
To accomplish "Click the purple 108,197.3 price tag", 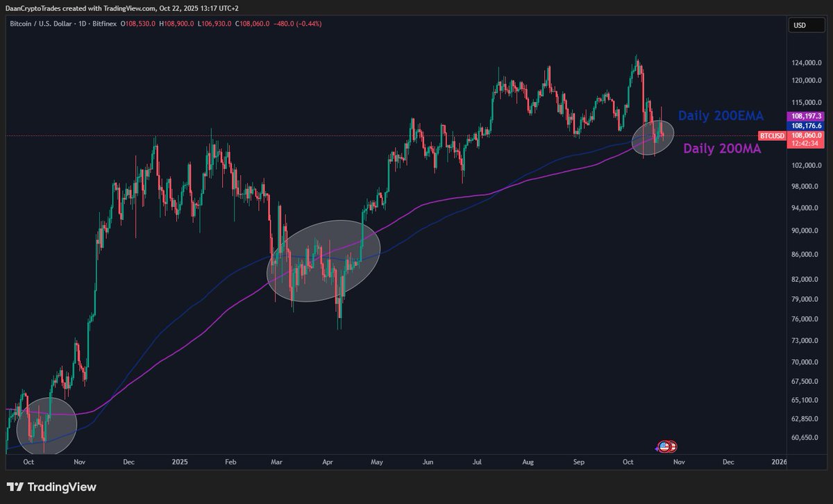I will [x=806, y=116].
